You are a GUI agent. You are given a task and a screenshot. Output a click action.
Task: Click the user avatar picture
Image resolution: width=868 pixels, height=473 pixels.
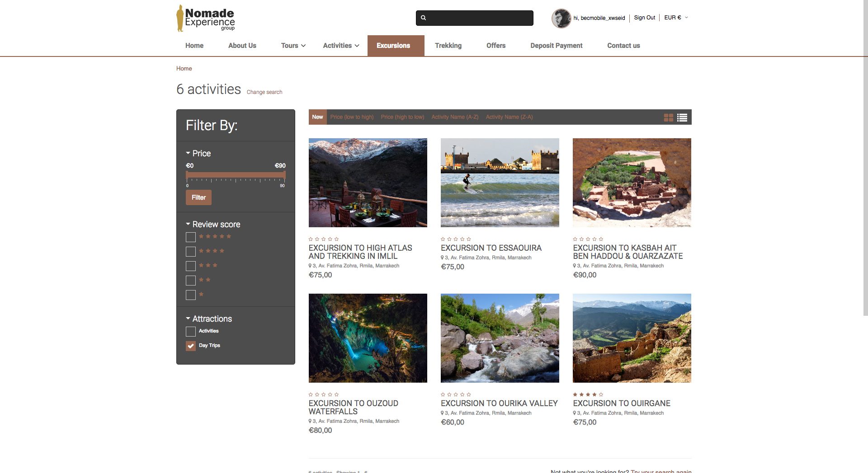[x=561, y=19]
